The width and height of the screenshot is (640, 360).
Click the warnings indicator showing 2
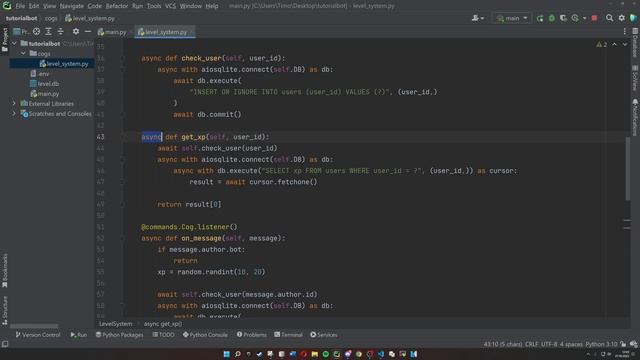click(x=602, y=44)
